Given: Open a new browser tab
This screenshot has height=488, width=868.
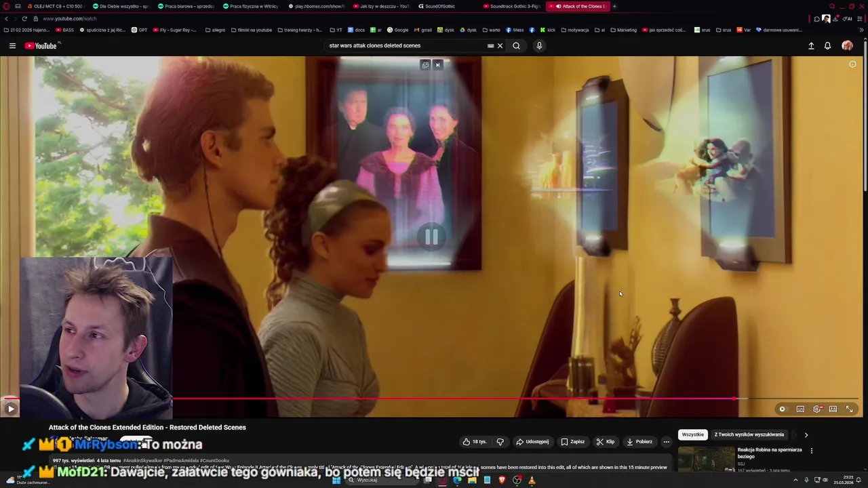Looking at the screenshot, I should pyautogui.click(x=614, y=6).
